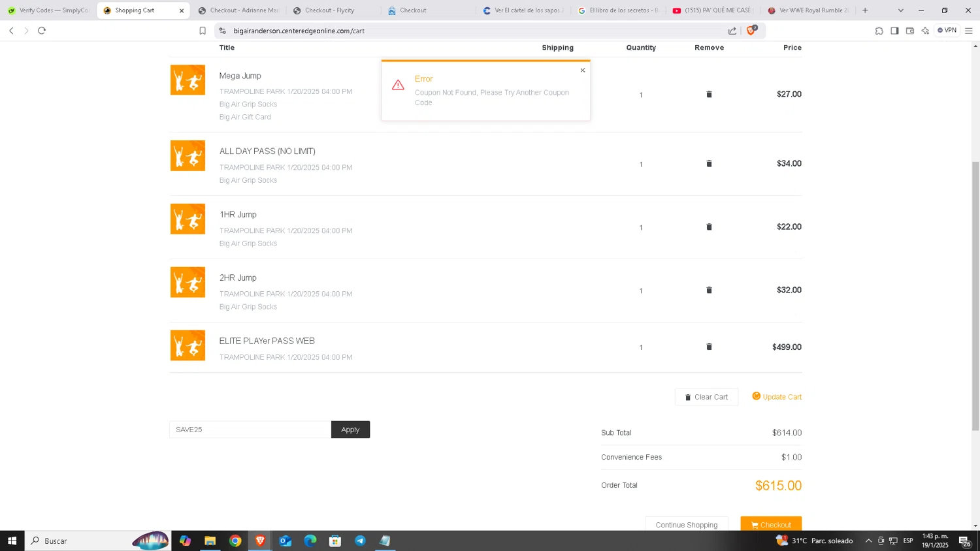Viewport: 980px width, 551px height.
Task: Open the Windows Start menu
Action: [12, 541]
